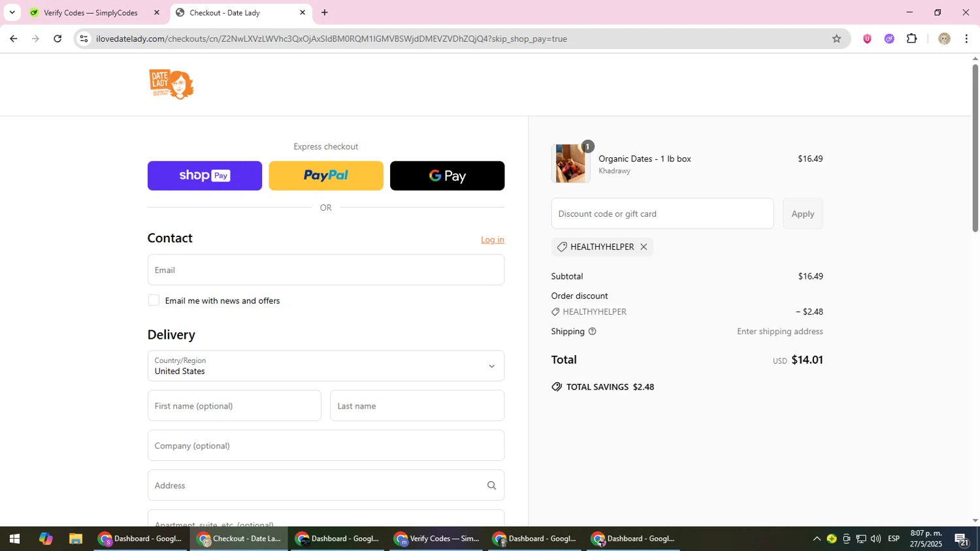Click the First name field
Screen dimensions: 980x551
coord(235,405)
